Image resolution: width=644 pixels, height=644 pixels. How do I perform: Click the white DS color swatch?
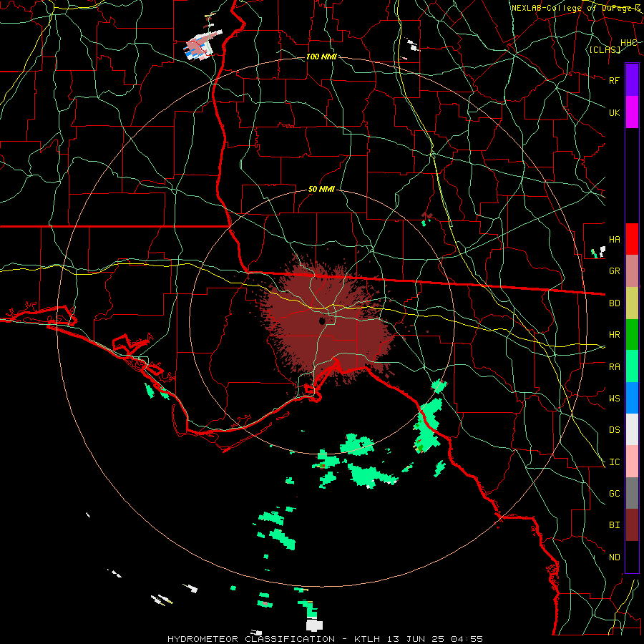pos(632,429)
